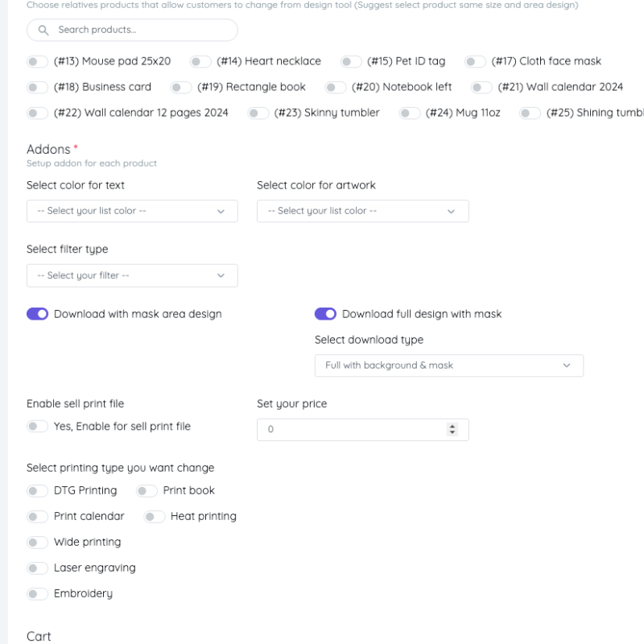Image resolution: width=644 pixels, height=644 pixels.
Task: Switch on Mug 11oz toggle
Action: pos(409,113)
